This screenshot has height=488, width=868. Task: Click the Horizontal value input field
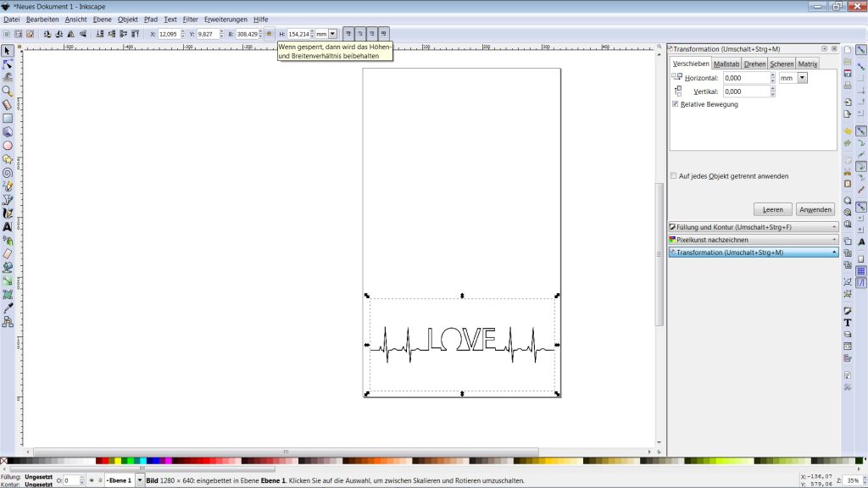pos(746,78)
